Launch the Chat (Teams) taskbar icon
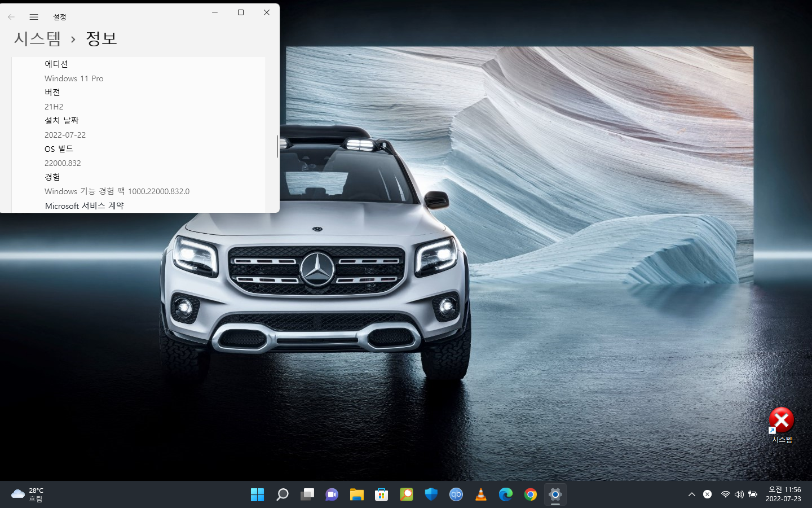812x508 pixels. point(332,494)
